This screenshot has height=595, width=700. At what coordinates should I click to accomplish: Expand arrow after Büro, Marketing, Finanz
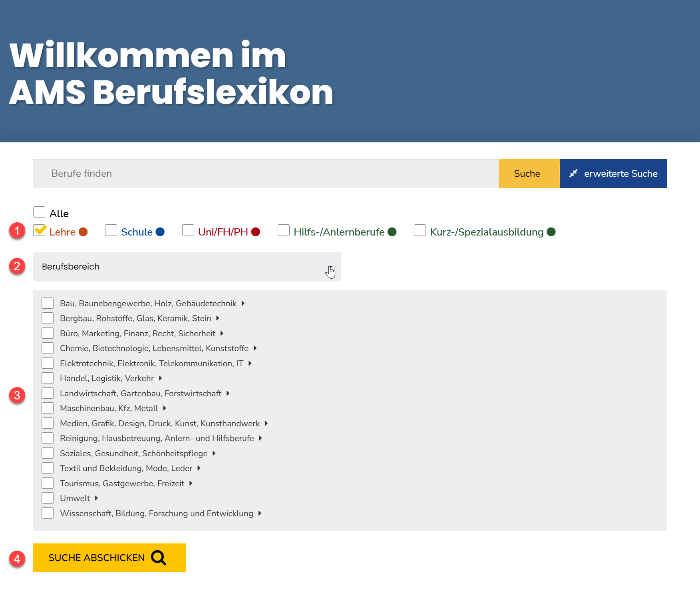pyautogui.click(x=222, y=333)
